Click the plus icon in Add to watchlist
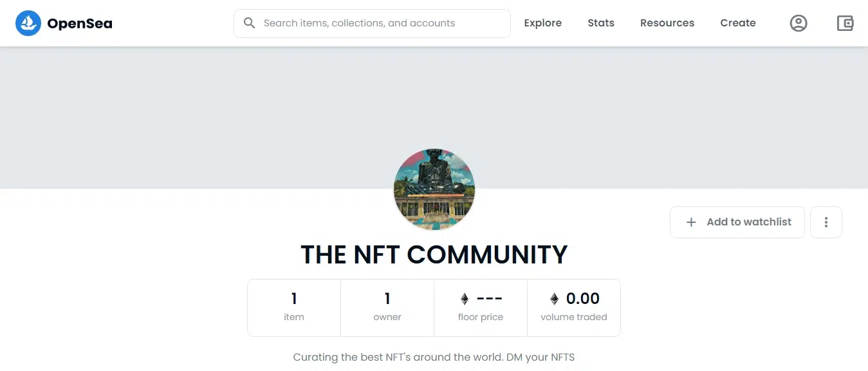The image size is (868, 371). tap(690, 222)
